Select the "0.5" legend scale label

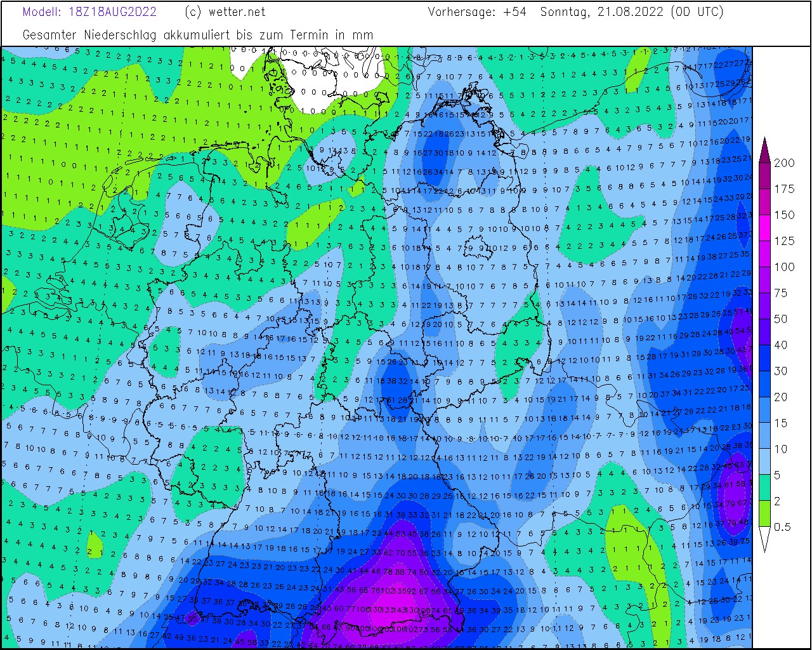pos(783,527)
